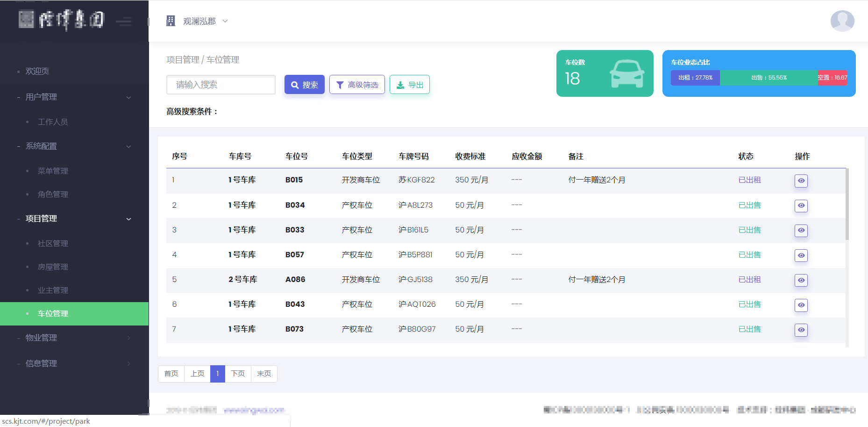This screenshot has width=868, height=427.
Task: Select page number 1
Action: click(x=218, y=374)
